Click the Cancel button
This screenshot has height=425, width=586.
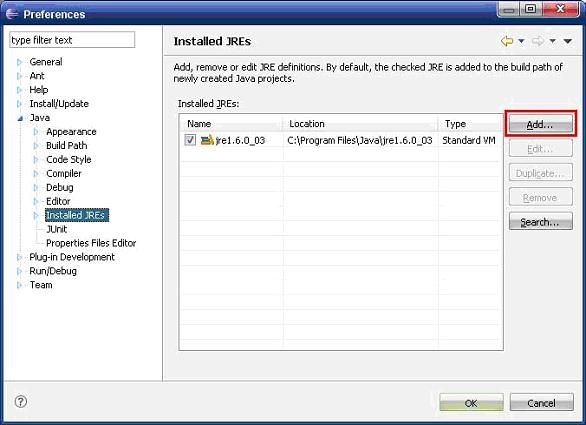tap(542, 403)
